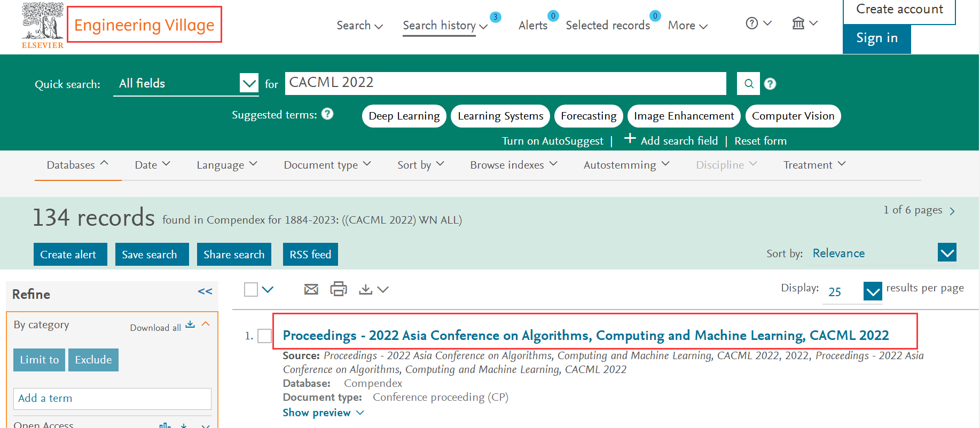The image size is (980, 428).
Task: Open the Sort by Relevance dropdown
Action: (947, 253)
